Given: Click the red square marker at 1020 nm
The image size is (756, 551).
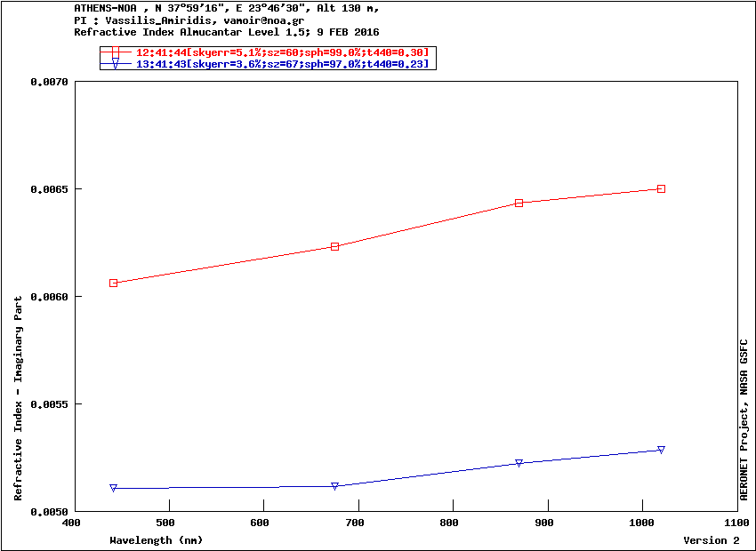Looking at the screenshot, I should click(x=661, y=188).
